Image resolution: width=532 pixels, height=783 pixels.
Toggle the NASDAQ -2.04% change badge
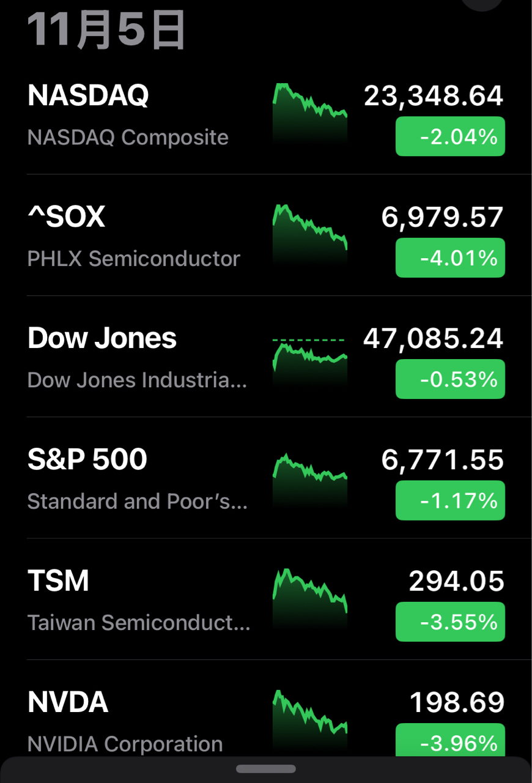click(x=450, y=136)
